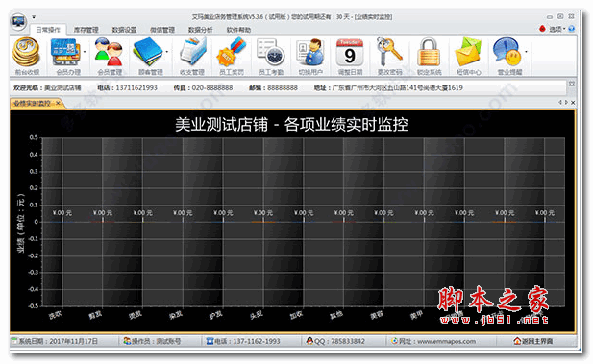Open income and expense management papers icon
This screenshot has height=364, width=593.
192,52
